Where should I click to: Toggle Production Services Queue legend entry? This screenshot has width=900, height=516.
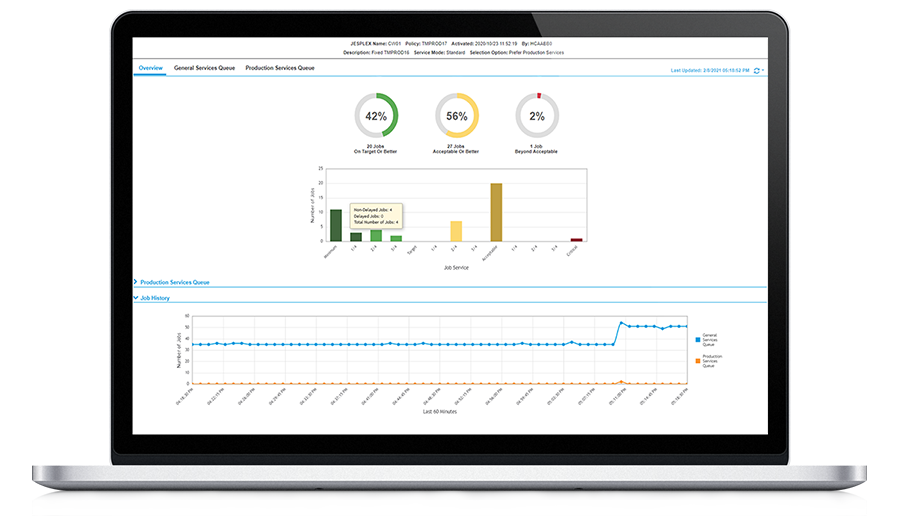[714, 361]
